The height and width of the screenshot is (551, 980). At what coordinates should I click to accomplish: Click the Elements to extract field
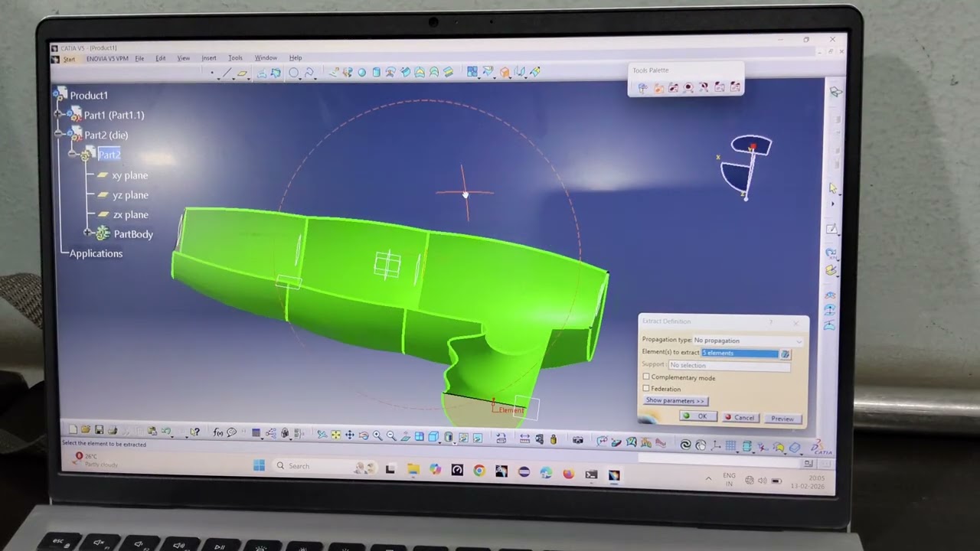(x=740, y=353)
